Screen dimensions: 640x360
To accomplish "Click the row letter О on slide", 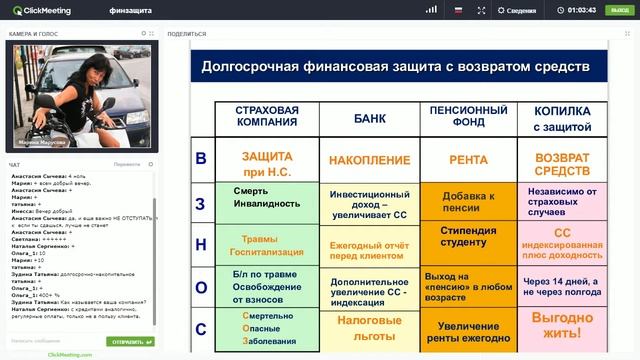I will pos(201,288).
